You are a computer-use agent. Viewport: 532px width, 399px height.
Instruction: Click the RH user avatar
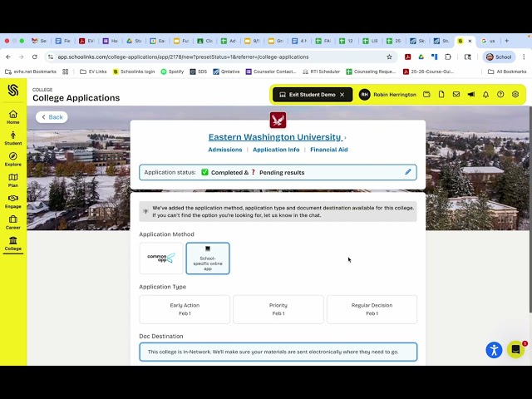tap(364, 95)
